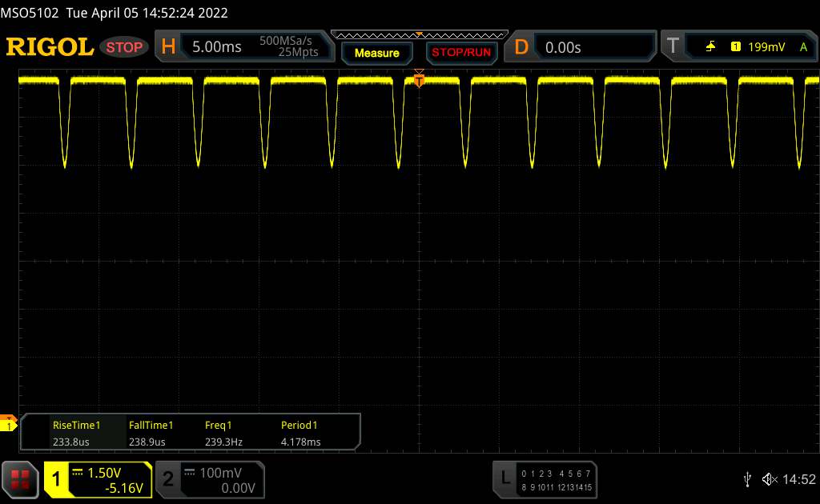Select the RiseTime1 measurement 233.8us
The height and width of the screenshot is (504, 820).
click(x=76, y=433)
